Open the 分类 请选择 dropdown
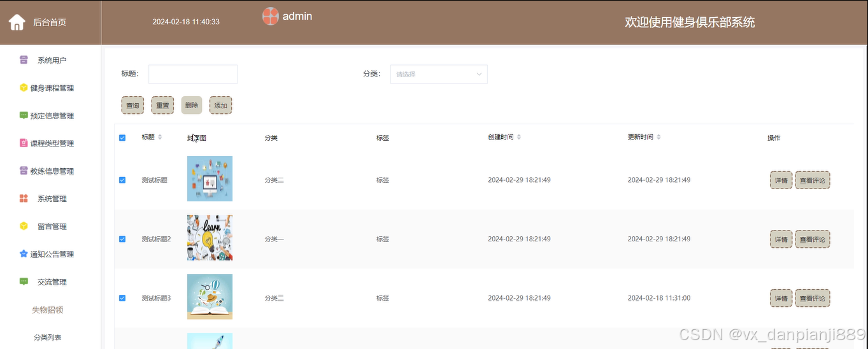 coord(439,74)
